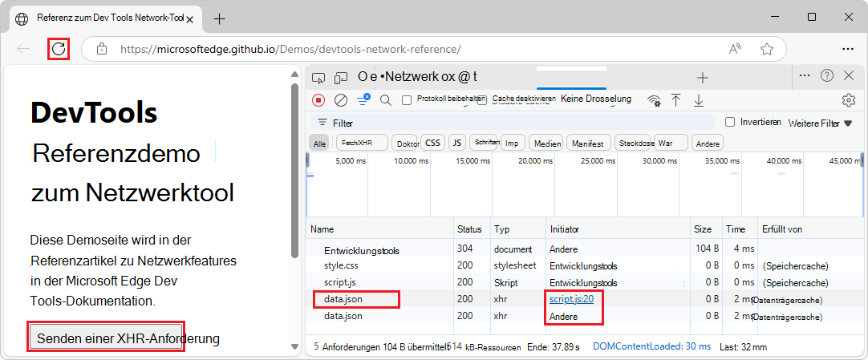The height and width of the screenshot is (360, 868).
Task: Toggle the filter bar funnel icon
Action: 363,99
